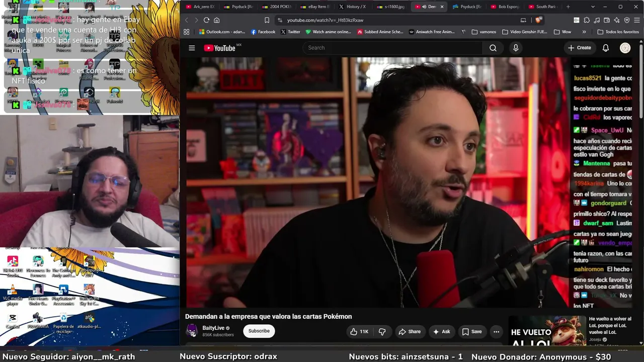Click the YouTube search input field
The height and width of the screenshot is (362, 644).
(392, 48)
